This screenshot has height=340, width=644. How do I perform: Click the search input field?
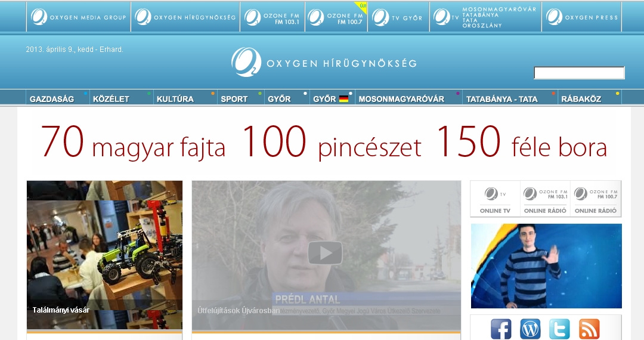[578, 73]
